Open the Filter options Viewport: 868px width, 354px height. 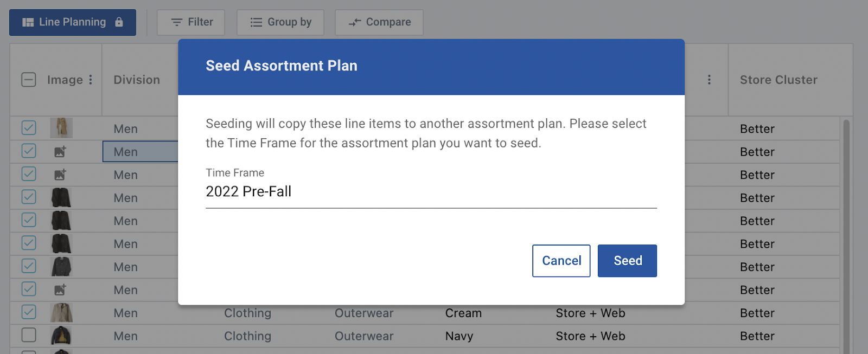point(191,22)
